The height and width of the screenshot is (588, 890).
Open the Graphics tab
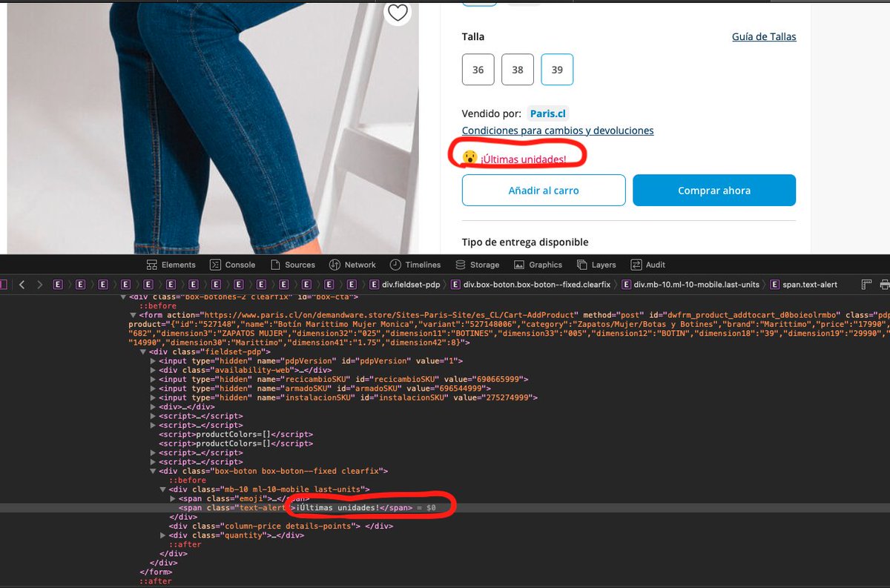[x=538, y=265]
